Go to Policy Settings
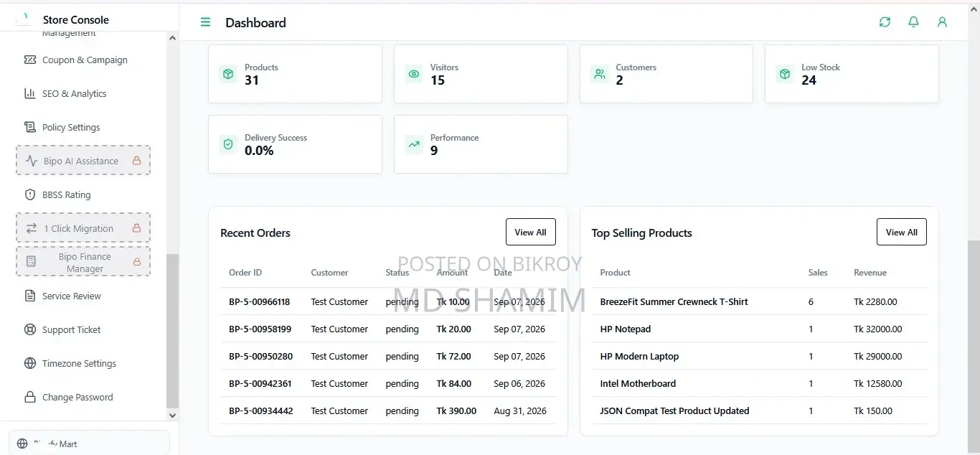Screen dimensions: 980x455 click(83, 128)
